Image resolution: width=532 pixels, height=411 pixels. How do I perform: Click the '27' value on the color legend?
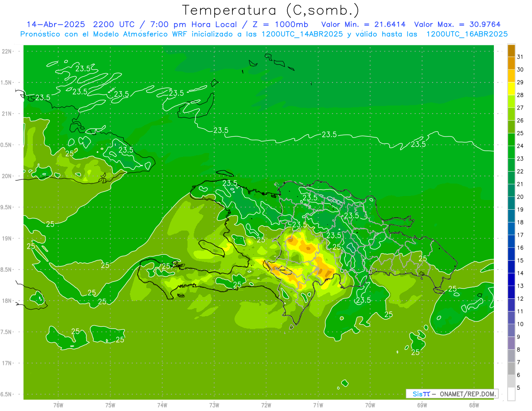[520, 108]
